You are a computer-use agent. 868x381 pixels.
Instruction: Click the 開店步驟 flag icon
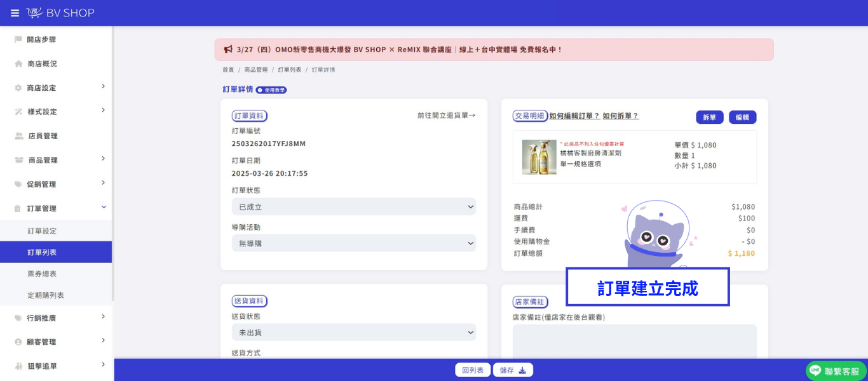[x=18, y=39]
